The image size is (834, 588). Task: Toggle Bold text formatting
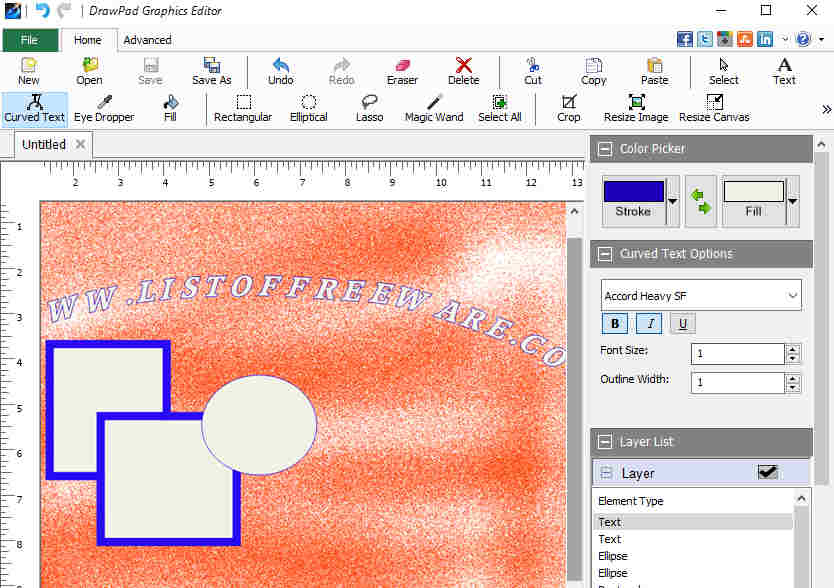point(615,323)
